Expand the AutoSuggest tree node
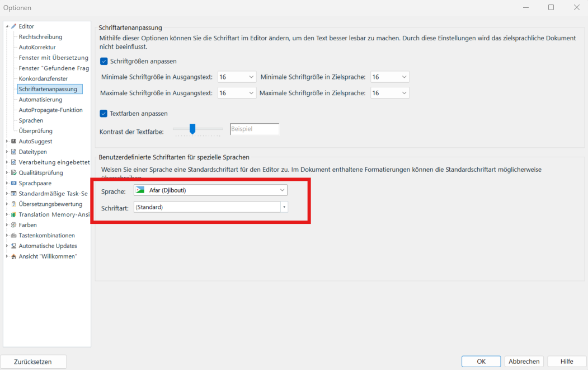Viewport: 588px width, 370px height. point(7,141)
